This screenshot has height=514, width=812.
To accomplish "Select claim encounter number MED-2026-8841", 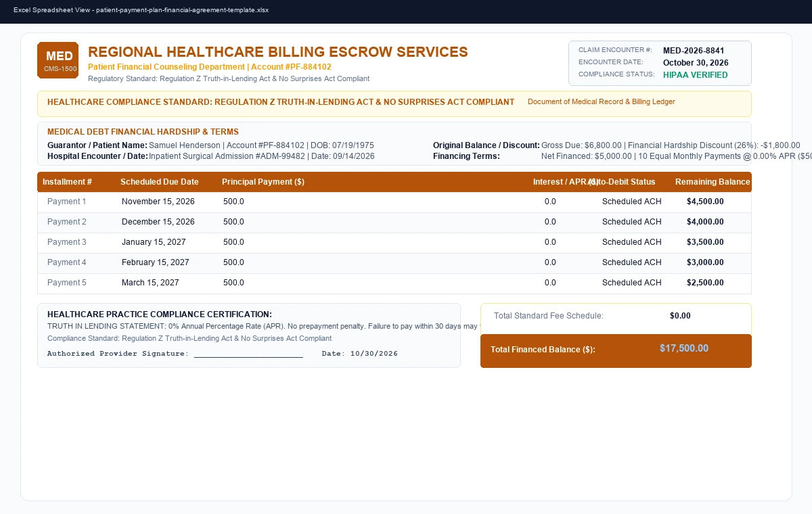I will (694, 51).
